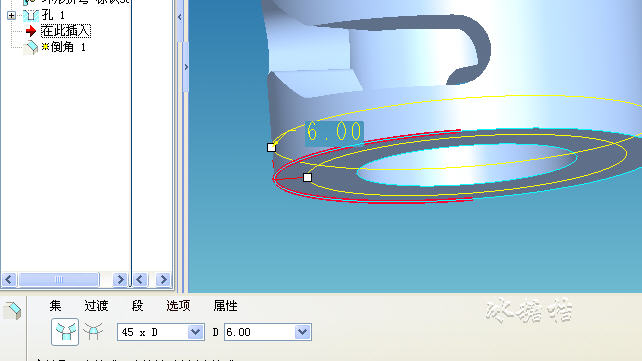Open the 属性 properties panel tab
This screenshot has height=361, width=642.
pos(225,306)
